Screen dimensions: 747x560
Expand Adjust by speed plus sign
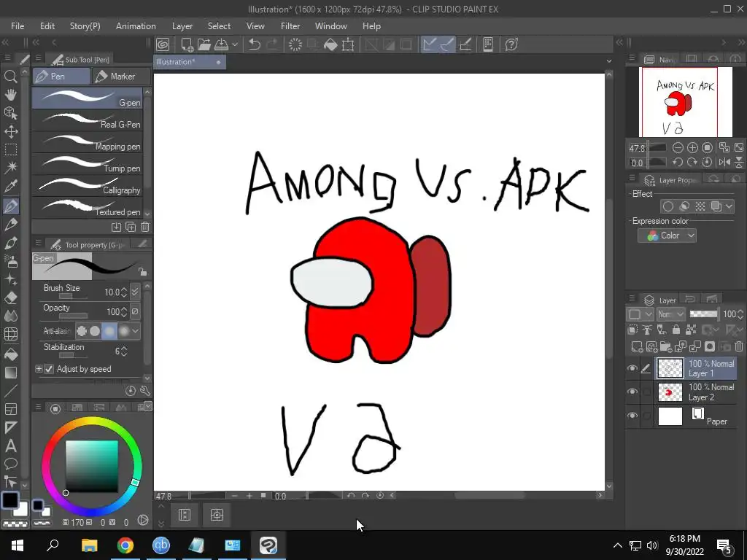tap(39, 369)
